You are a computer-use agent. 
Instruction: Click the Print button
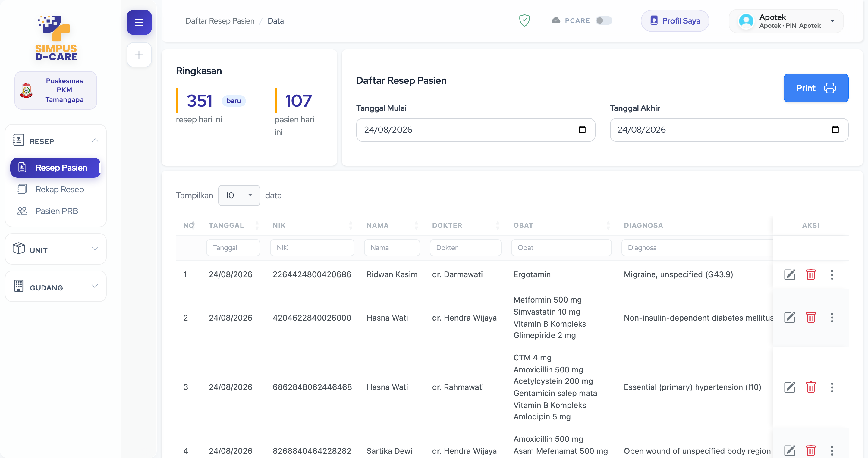coord(816,88)
